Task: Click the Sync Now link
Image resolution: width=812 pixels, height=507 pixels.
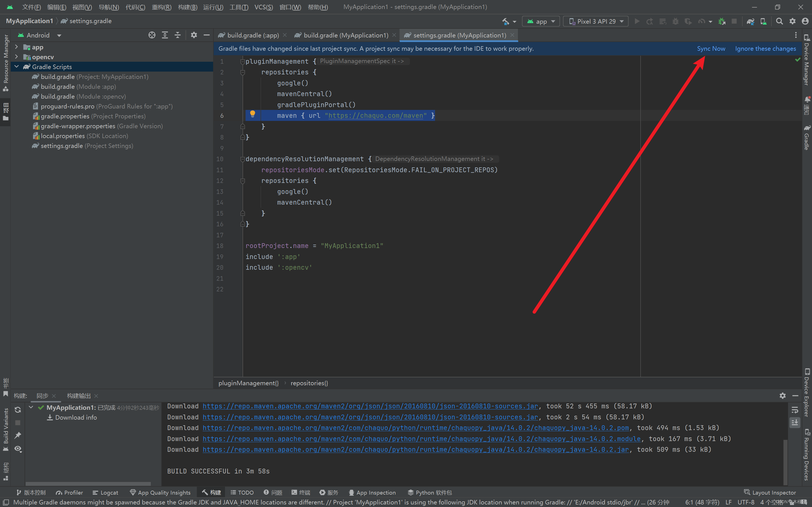Action: 711,49
